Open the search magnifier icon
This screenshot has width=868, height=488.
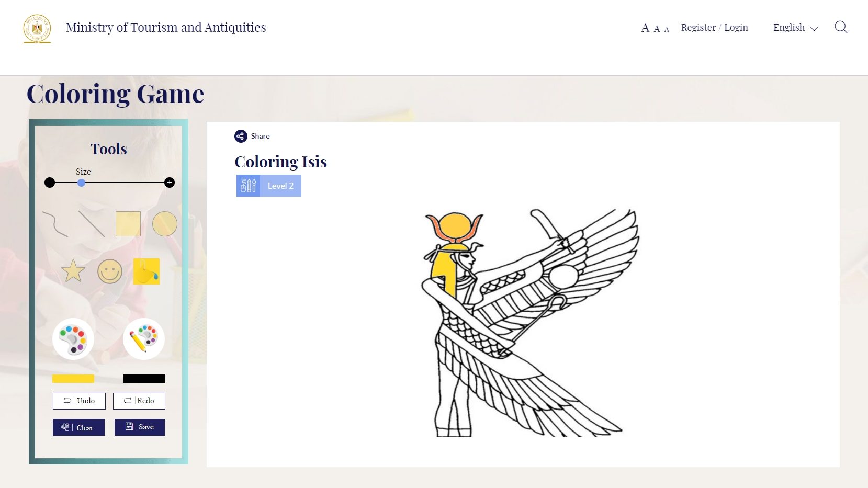coord(841,27)
